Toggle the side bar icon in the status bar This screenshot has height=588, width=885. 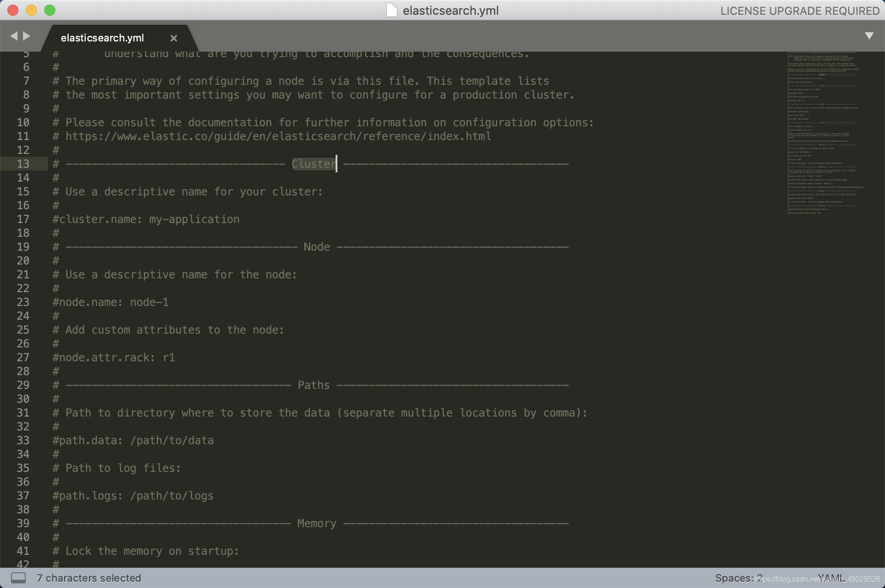tap(18, 578)
